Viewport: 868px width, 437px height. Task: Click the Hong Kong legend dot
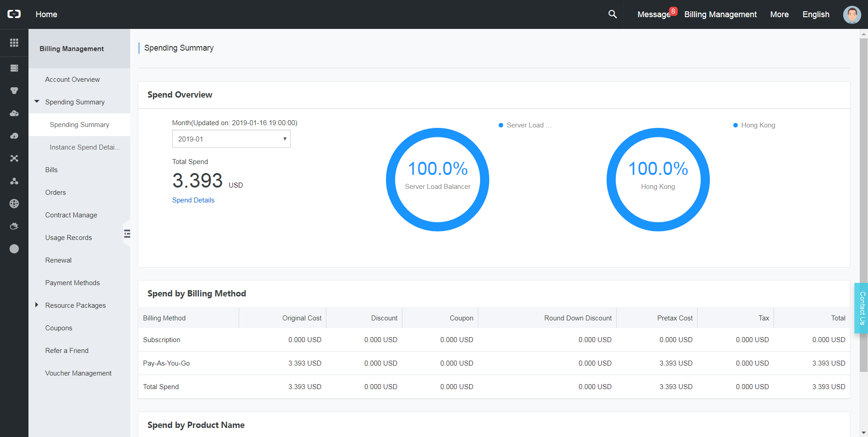click(x=736, y=125)
